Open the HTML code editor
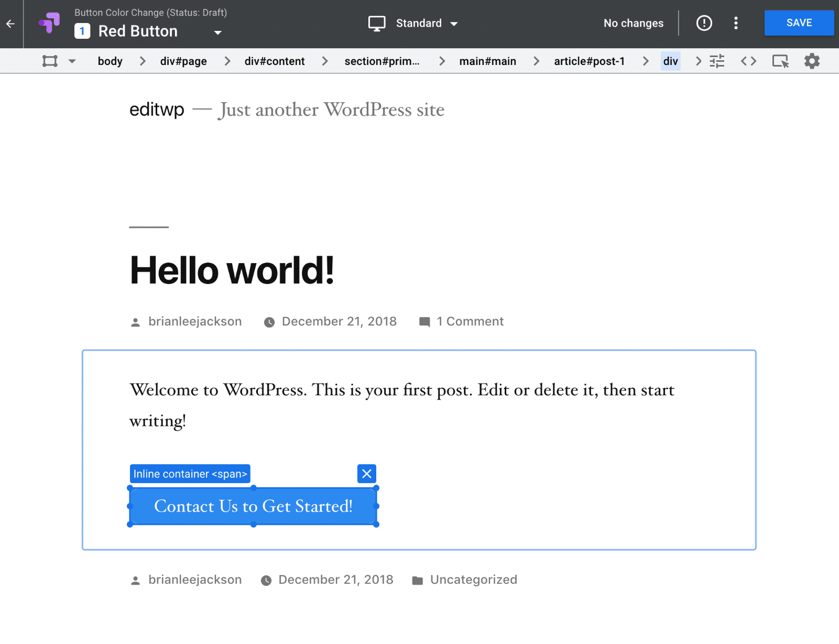This screenshot has width=839, height=644. coord(749,61)
